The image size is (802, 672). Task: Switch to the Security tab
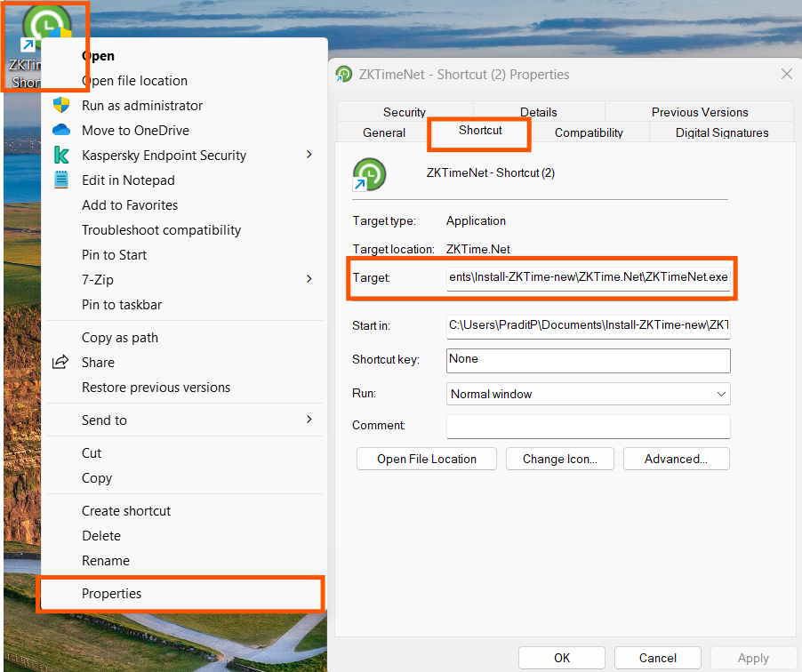click(404, 112)
